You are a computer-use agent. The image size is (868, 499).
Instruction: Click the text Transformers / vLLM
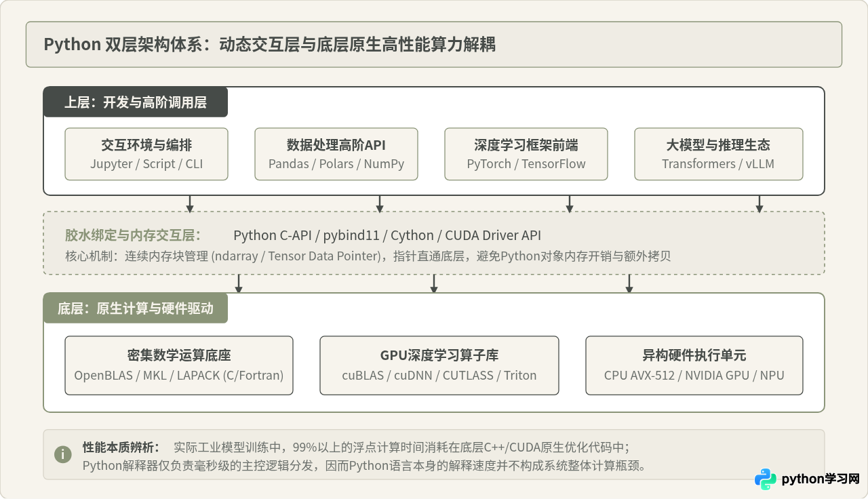click(718, 164)
